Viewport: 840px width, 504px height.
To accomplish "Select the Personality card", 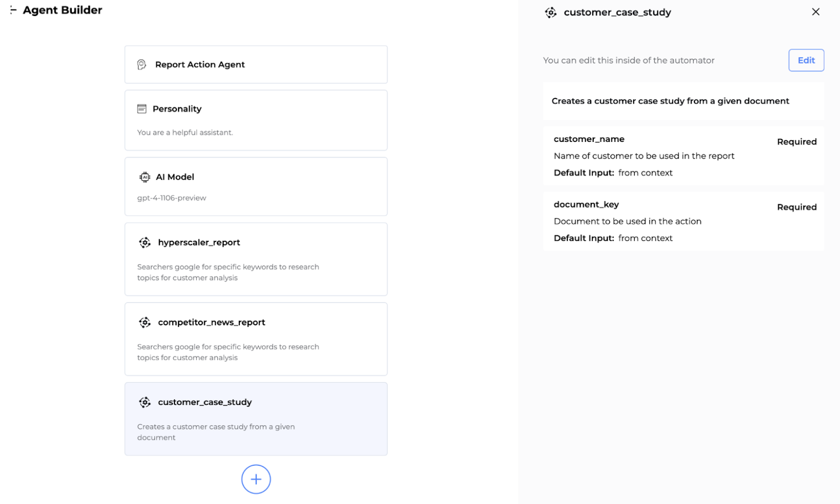I will point(256,120).
